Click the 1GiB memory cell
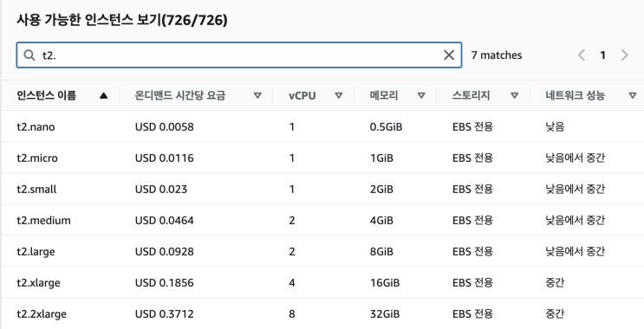Viewport: 644px width, 329px height. point(381,158)
